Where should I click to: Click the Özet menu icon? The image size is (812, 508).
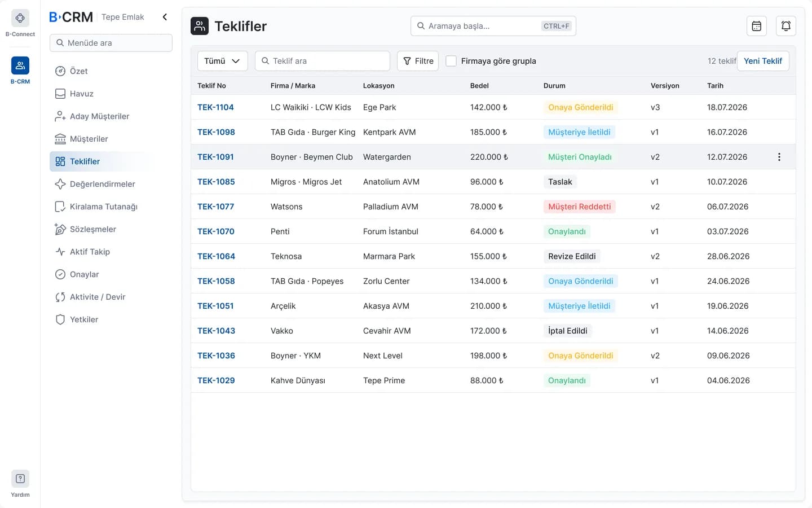(x=60, y=71)
